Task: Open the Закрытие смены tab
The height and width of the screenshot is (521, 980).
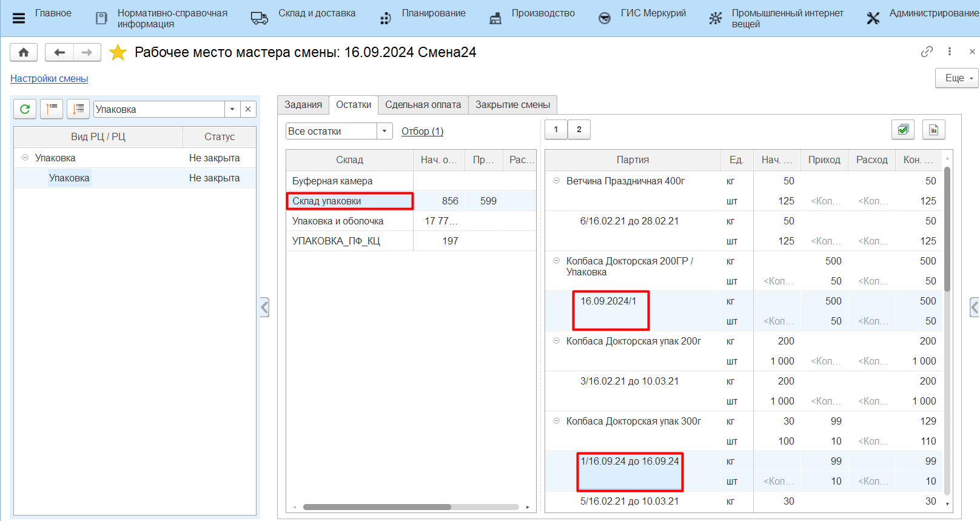Action: (512, 105)
